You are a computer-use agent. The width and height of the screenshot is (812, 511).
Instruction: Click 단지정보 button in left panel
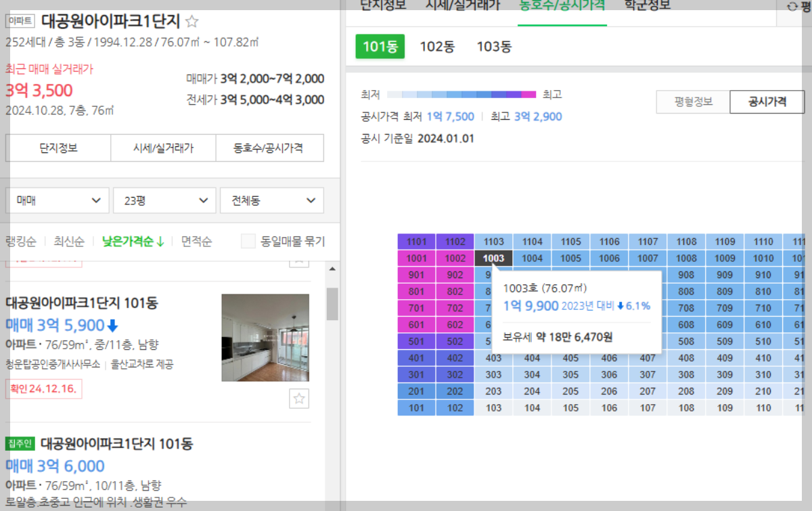click(x=58, y=148)
